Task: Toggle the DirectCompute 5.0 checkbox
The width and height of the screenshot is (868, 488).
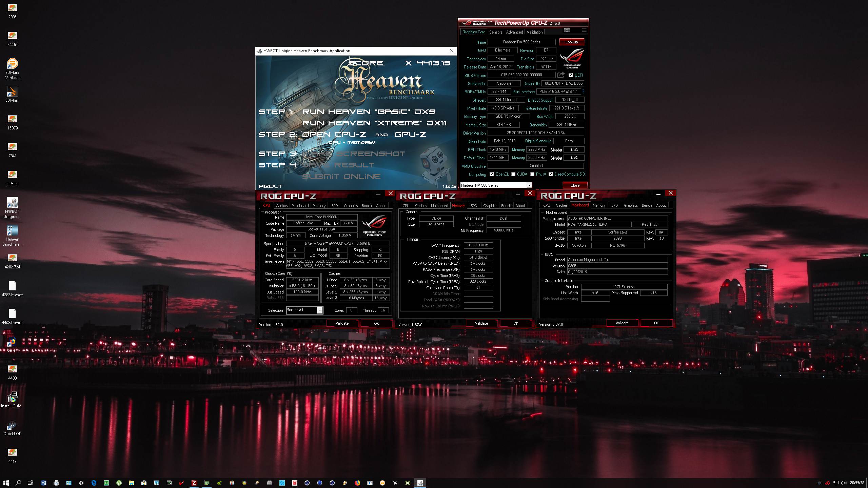Action: tap(551, 174)
